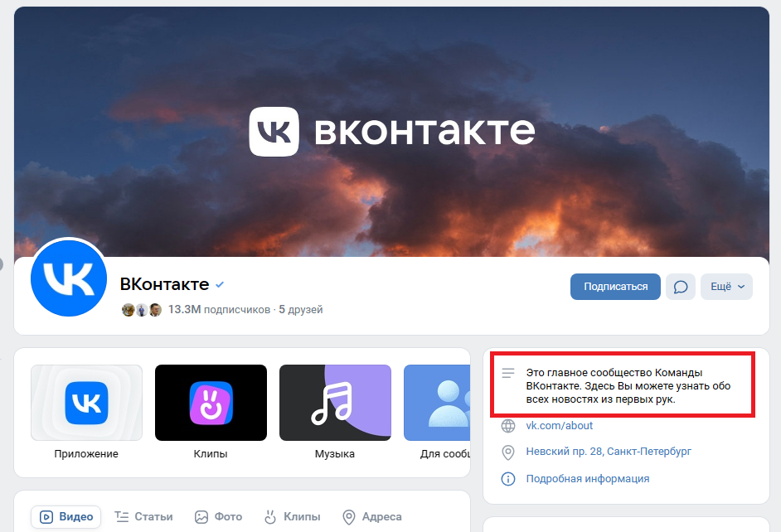Open Подробная информация link
Image resolution: width=781 pixels, height=532 pixels.
(588, 479)
